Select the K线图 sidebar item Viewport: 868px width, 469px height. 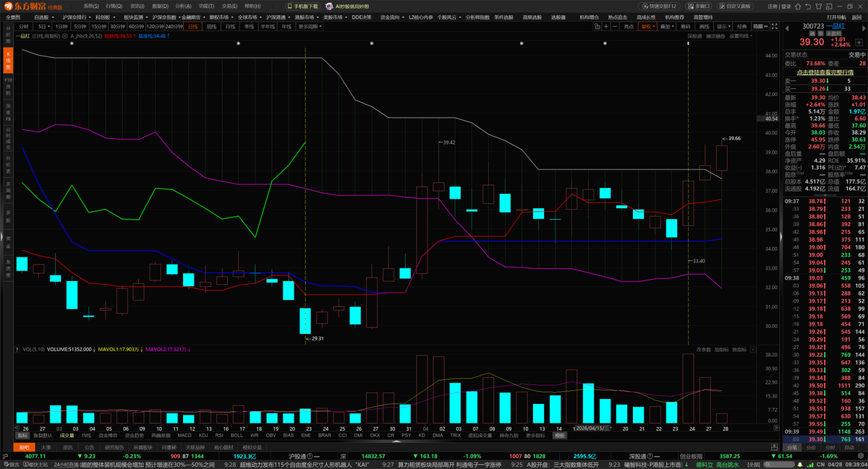coord(9,59)
